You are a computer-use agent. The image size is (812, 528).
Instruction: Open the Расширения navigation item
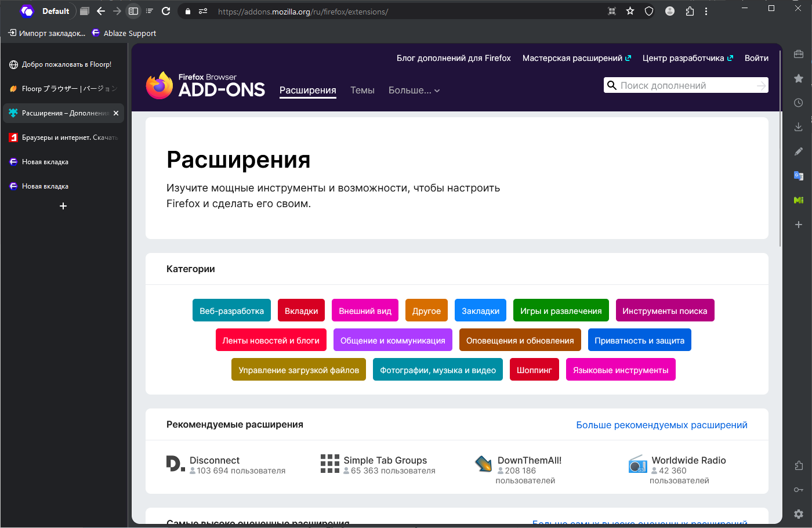[308, 91]
